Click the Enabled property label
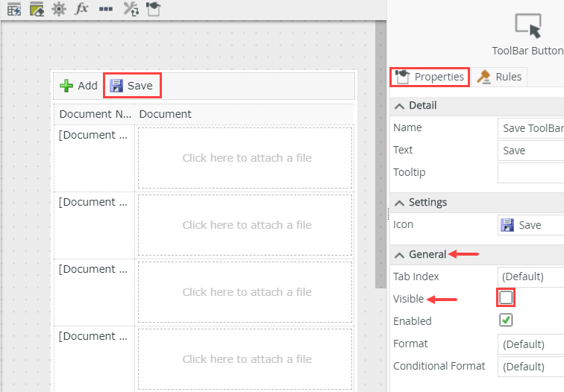This screenshot has width=564, height=392. tap(413, 321)
